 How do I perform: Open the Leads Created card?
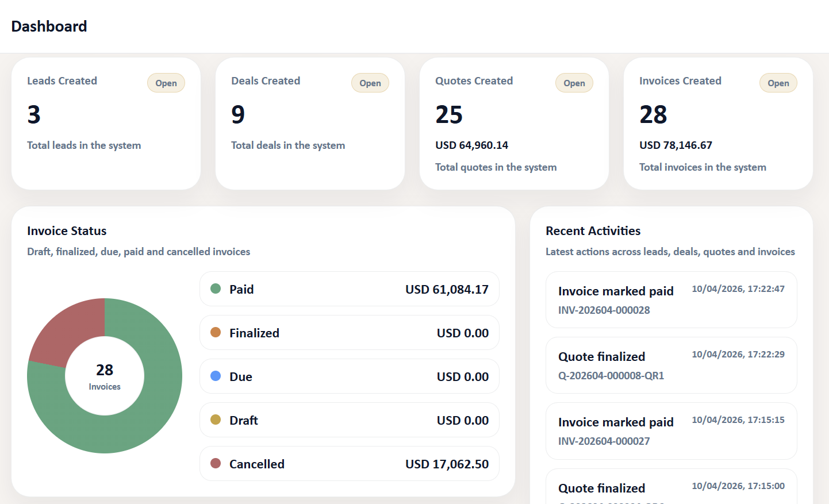click(x=166, y=83)
